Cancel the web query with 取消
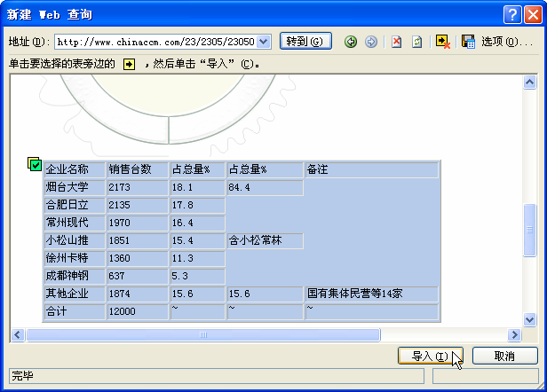The height and width of the screenshot is (392, 547). point(504,356)
